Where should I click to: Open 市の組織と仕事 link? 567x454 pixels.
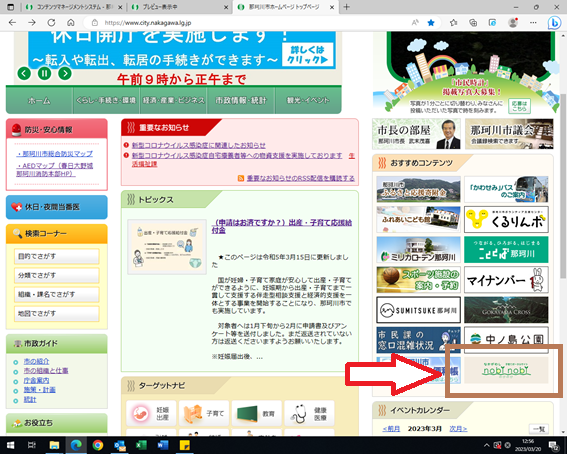[46, 371]
